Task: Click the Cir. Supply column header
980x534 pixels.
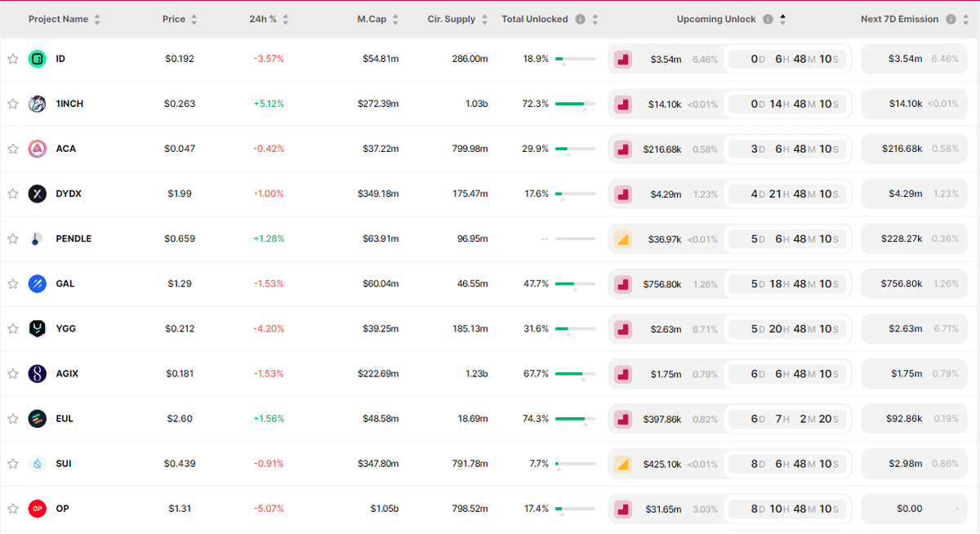Action: [451, 20]
